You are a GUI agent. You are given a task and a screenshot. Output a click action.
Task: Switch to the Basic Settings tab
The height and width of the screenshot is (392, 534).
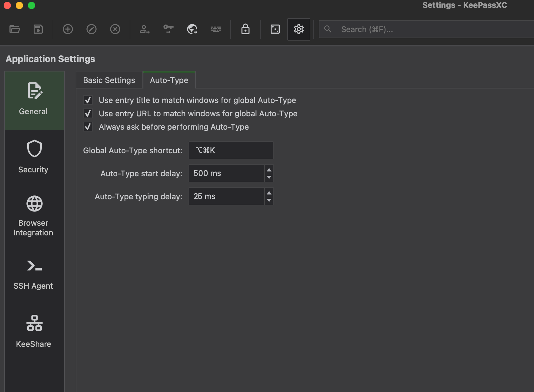109,80
